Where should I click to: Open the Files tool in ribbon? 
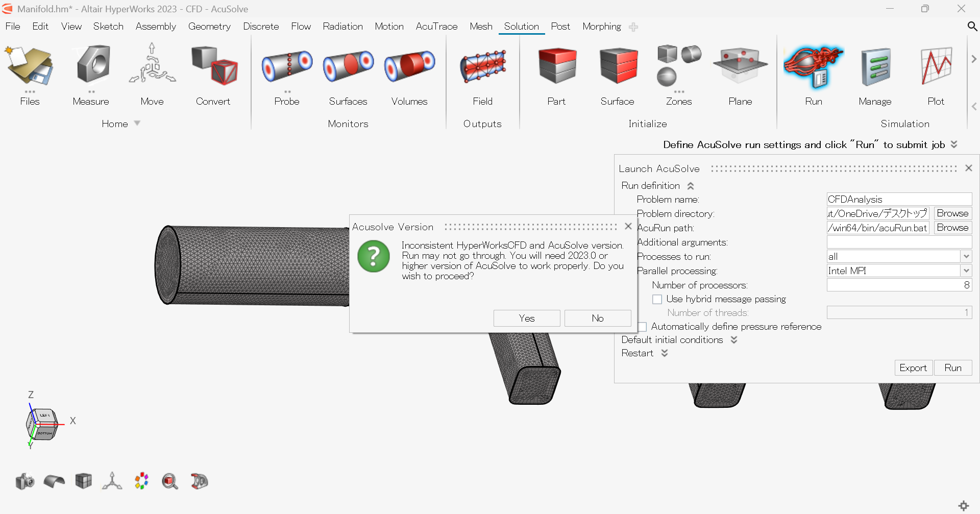click(x=30, y=66)
